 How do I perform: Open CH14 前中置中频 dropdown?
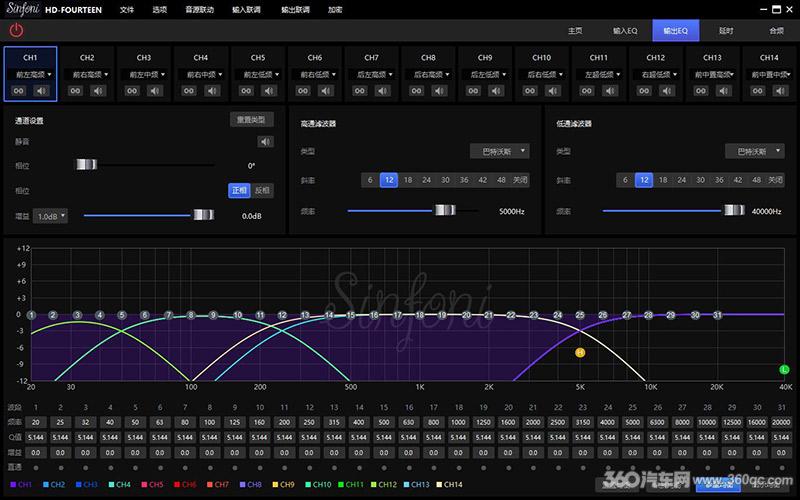pyautogui.click(x=769, y=74)
